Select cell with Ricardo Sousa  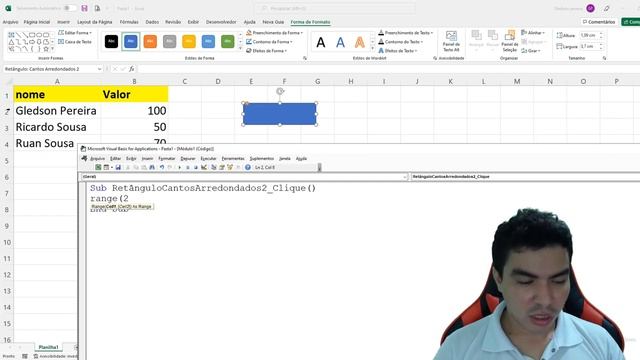tap(57, 127)
